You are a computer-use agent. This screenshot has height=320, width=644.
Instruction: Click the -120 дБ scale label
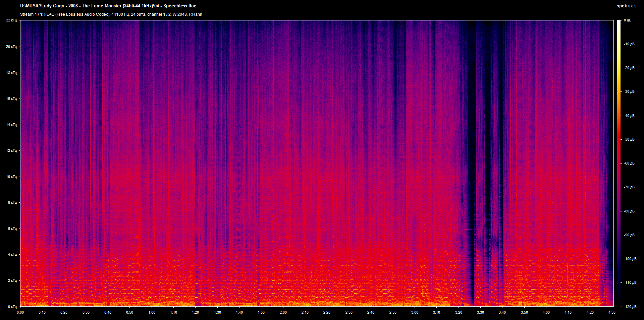pyautogui.click(x=630, y=307)
